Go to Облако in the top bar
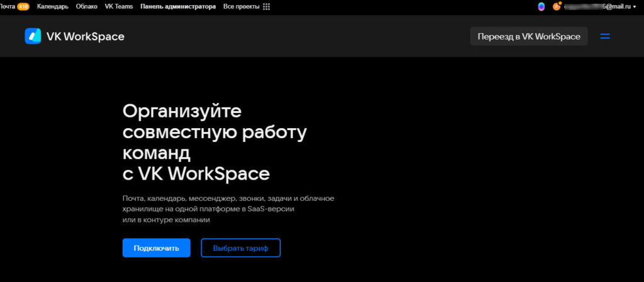644x282 pixels. coord(87,6)
